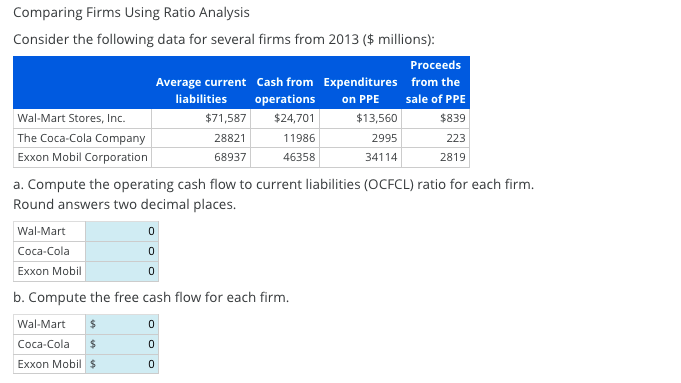681x383 pixels.
Task: Select Coca-Cola PPE sale proceeds 223
Action: (456, 138)
